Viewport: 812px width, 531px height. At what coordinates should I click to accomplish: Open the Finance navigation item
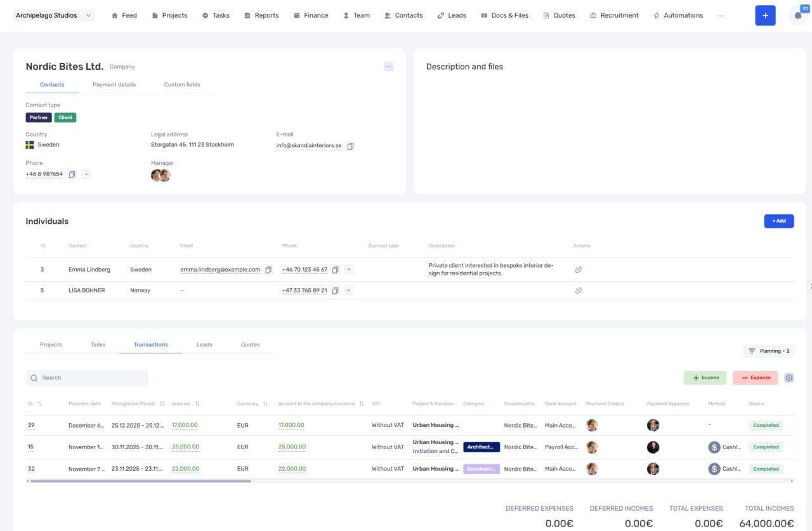point(311,15)
